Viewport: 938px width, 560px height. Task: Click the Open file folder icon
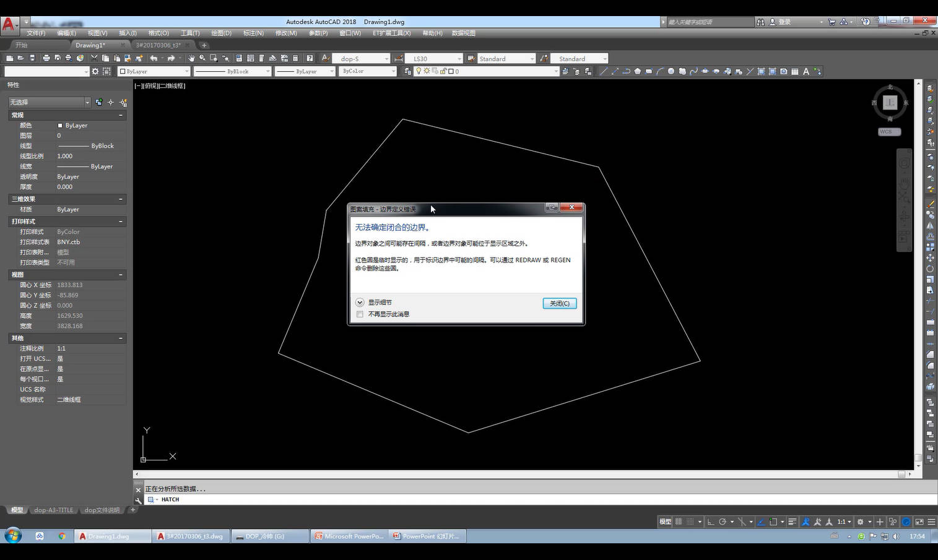(20, 58)
